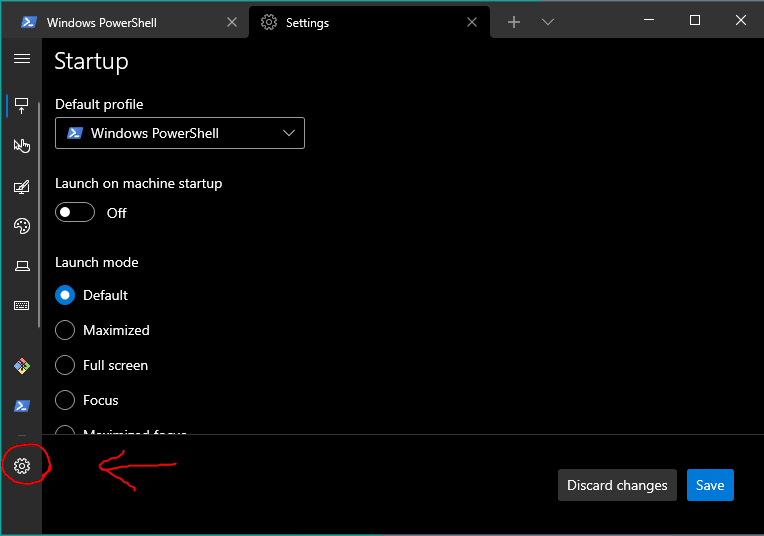Open the Actions keyboard icon
The height and width of the screenshot is (536, 764).
pyautogui.click(x=22, y=306)
